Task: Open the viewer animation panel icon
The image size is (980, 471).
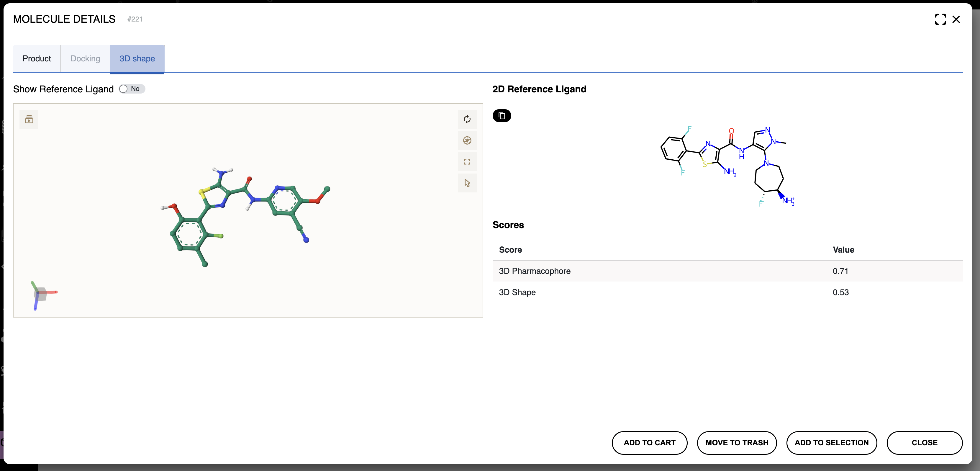Action: click(x=29, y=120)
